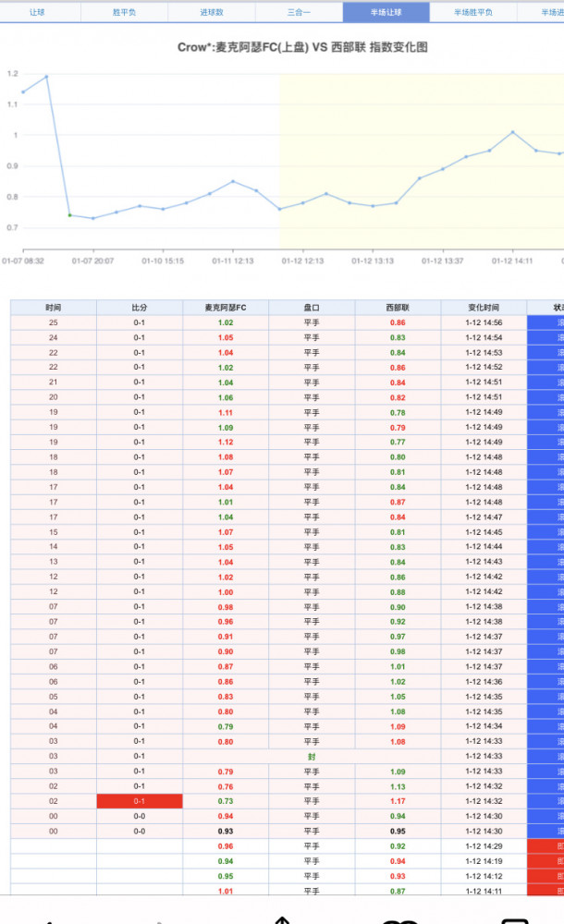Screen dimensions: 564x924
Task: Click 西部联 odds value 1.01
Action: tap(398, 667)
